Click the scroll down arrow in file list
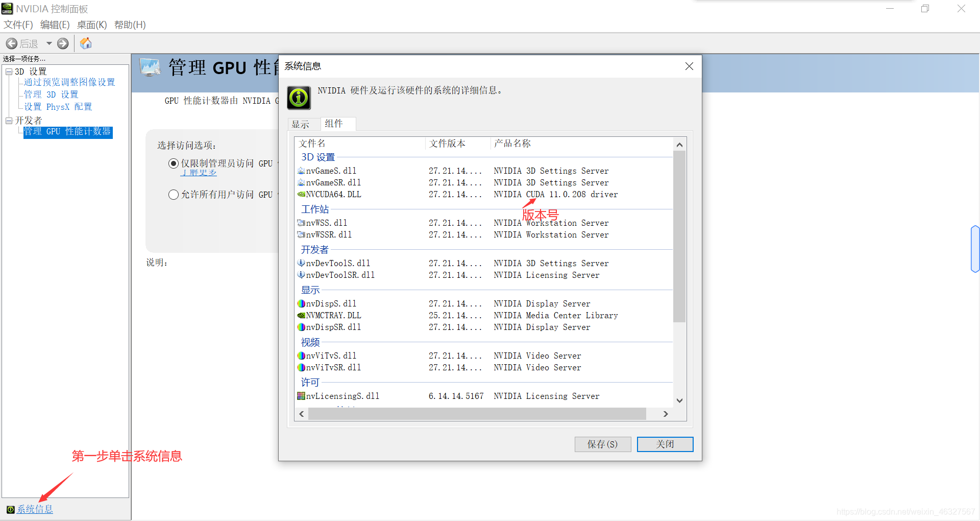Viewport: 980px width, 521px height. tap(679, 401)
